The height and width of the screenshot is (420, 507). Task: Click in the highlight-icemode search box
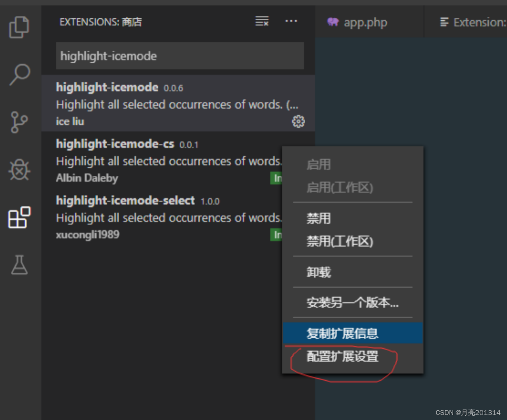click(180, 56)
